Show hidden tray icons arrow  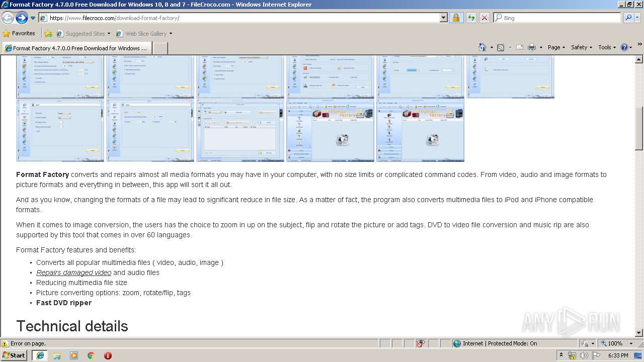tap(561, 355)
